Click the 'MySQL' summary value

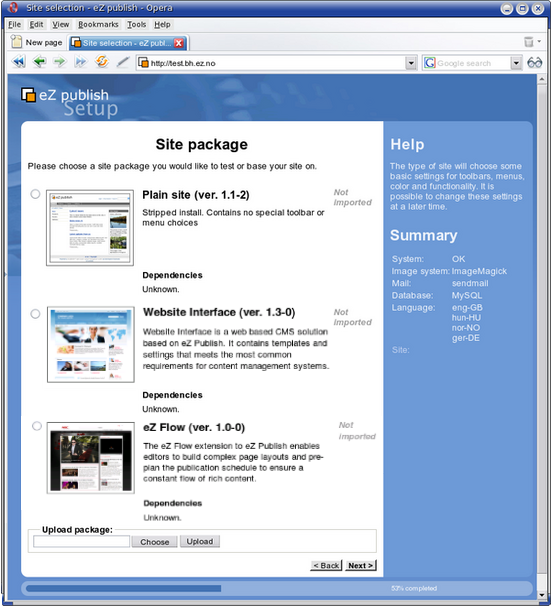(467, 295)
